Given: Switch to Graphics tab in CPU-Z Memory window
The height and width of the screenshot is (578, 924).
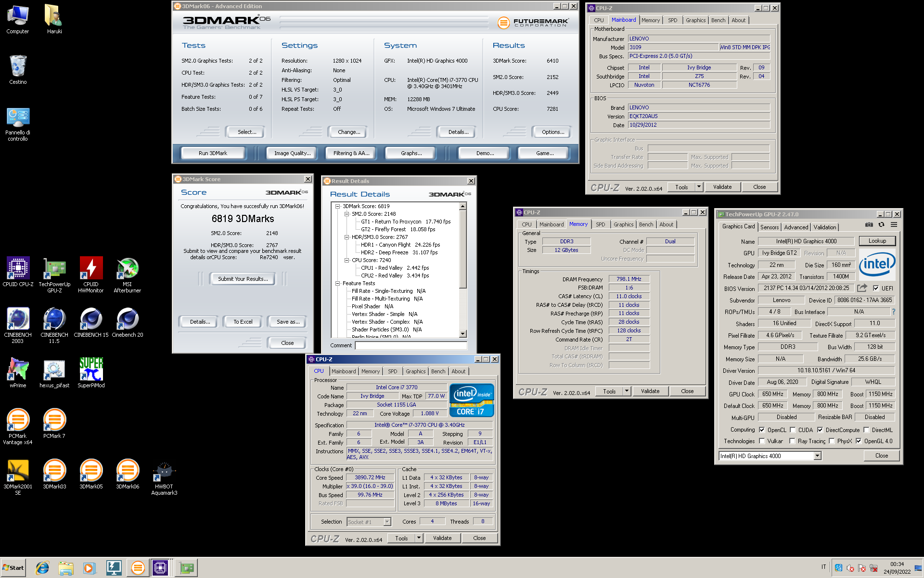Looking at the screenshot, I should pyautogui.click(x=623, y=224).
